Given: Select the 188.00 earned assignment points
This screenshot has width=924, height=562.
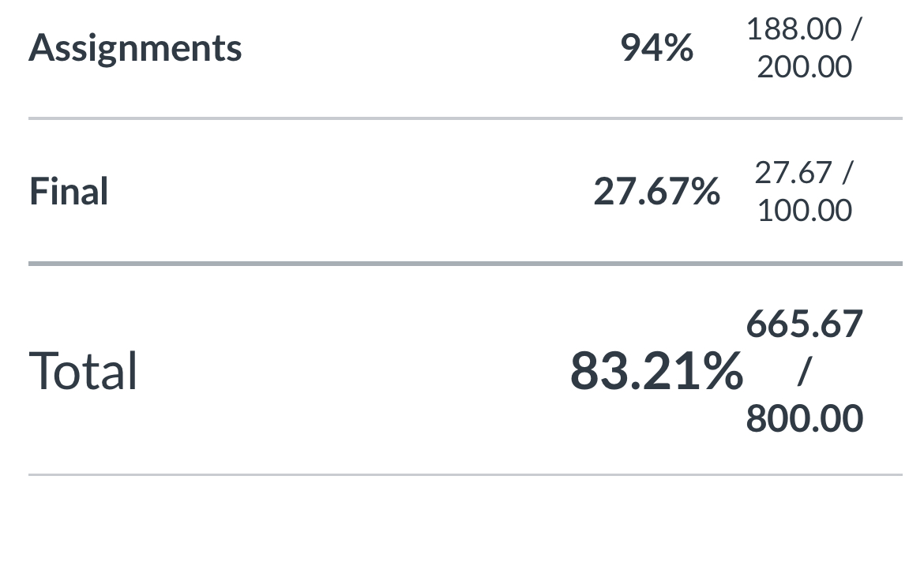Looking at the screenshot, I should click(794, 29).
